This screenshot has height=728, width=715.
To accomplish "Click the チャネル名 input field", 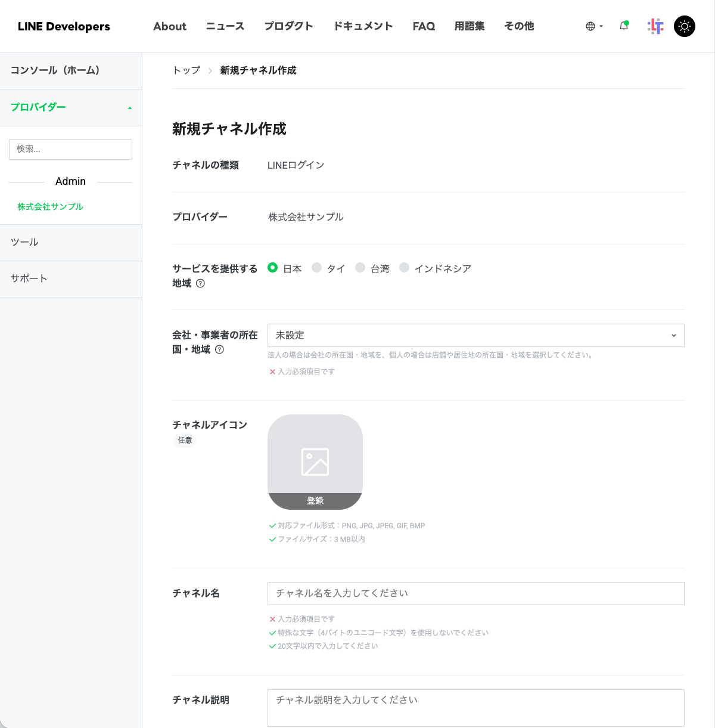I will click(476, 593).
